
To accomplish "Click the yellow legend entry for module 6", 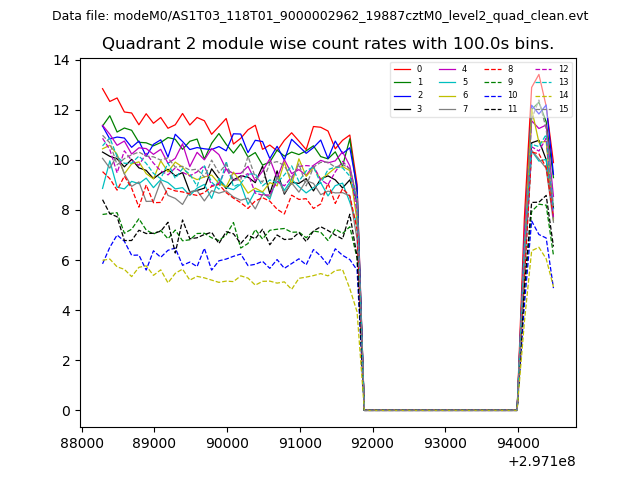I will coord(448,95).
